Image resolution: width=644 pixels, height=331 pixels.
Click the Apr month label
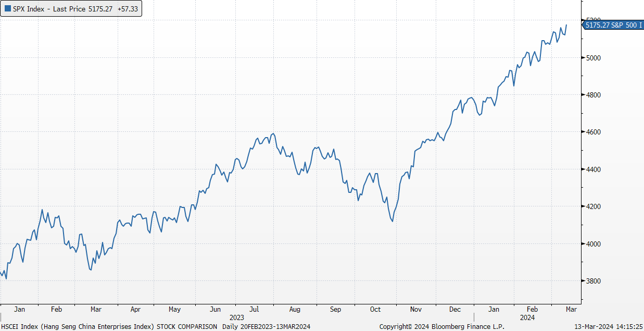[x=135, y=309]
